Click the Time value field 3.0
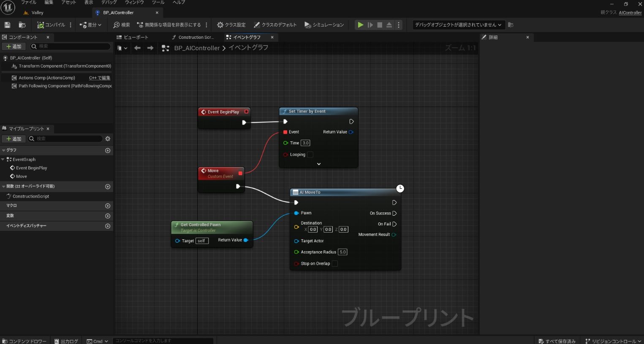 point(305,143)
